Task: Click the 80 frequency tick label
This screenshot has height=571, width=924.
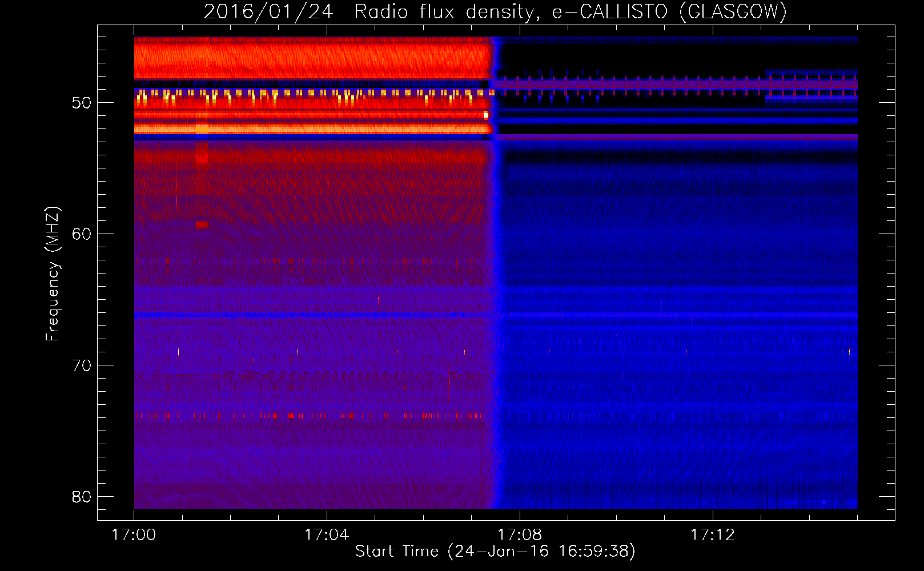Action: click(82, 497)
